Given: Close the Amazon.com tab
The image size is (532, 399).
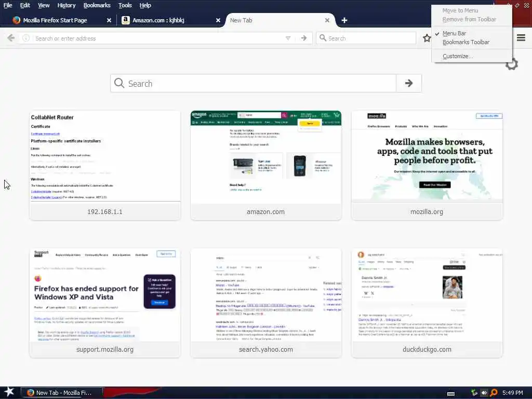Looking at the screenshot, I should click(218, 20).
